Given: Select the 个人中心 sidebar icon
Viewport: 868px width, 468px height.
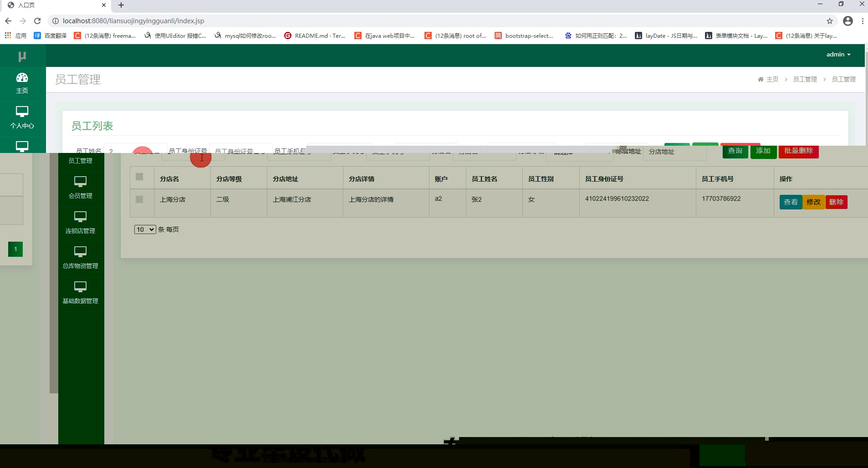Looking at the screenshot, I should [x=22, y=117].
